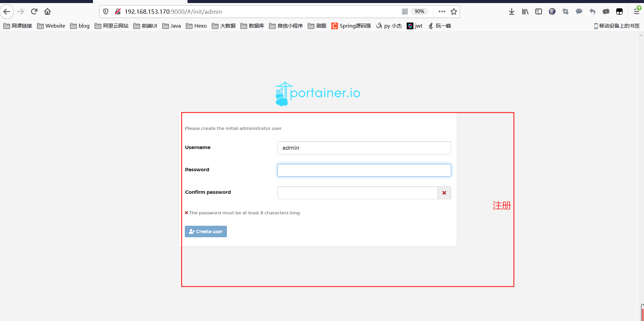The width and height of the screenshot is (644, 321).
Task: Open the 刷题 bookmark folder
Action: [317, 26]
